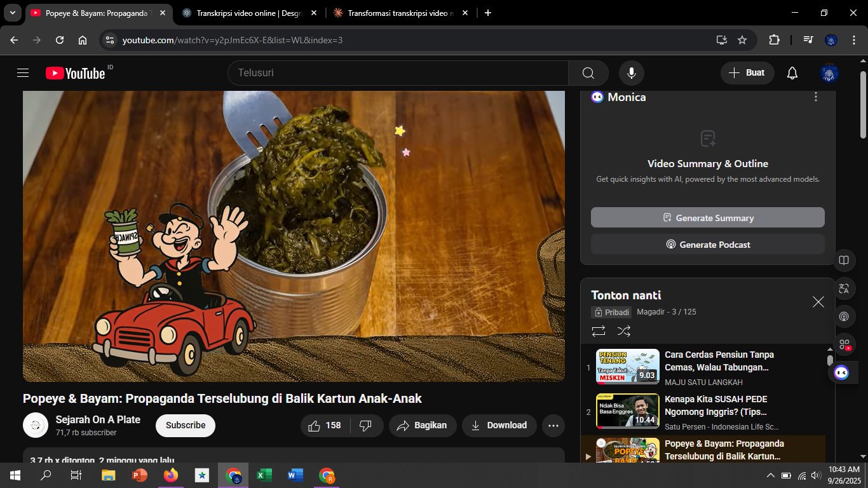This screenshot has width=868, height=488.
Task: Open Firefox from the taskbar
Action: coord(171,475)
